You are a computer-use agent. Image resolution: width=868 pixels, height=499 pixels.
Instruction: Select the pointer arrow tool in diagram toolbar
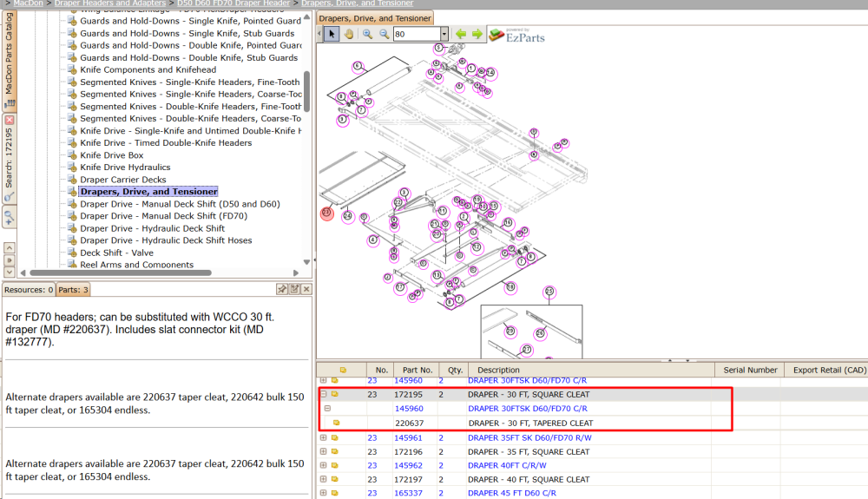tap(332, 34)
